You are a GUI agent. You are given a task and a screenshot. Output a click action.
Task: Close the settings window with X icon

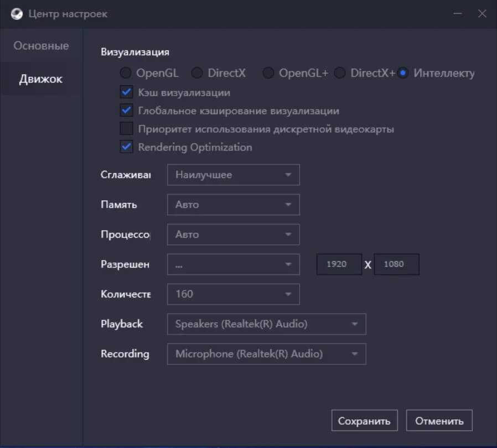coord(482,14)
